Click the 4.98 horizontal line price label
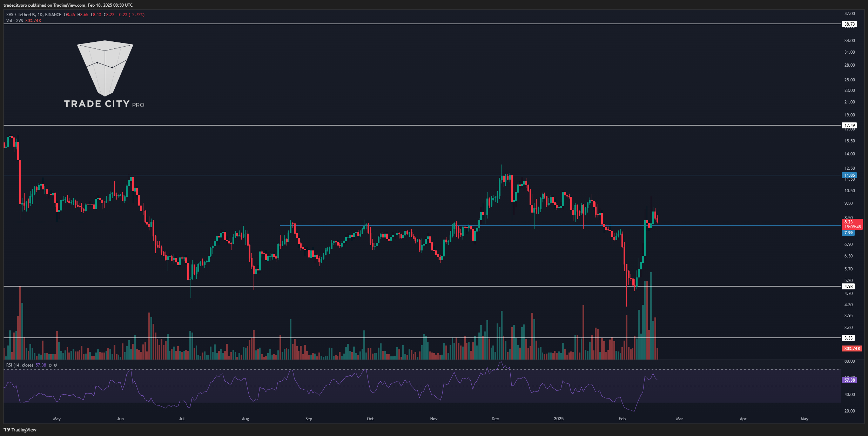The height and width of the screenshot is (436, 868). (x=848, y=287)
